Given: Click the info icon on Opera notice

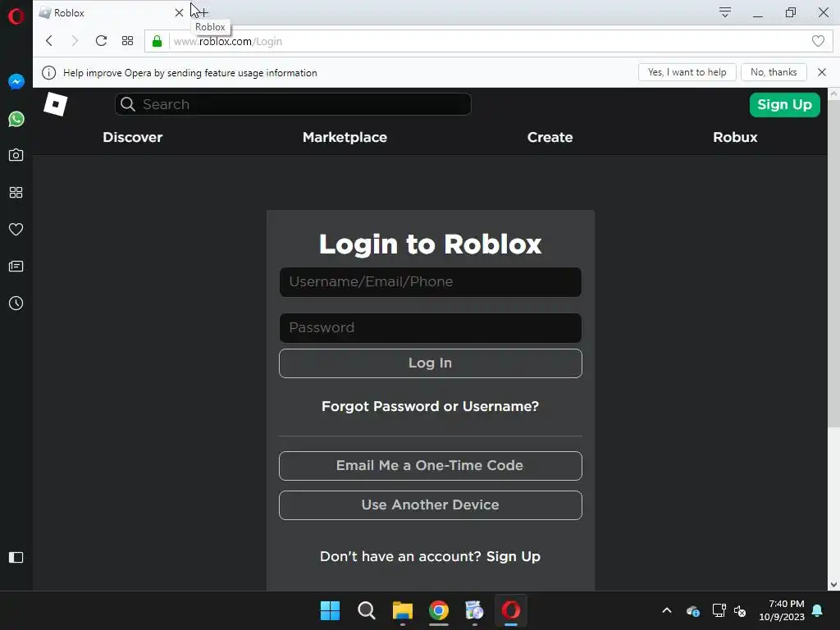Looking at the screenshot, I should point(48,73).
